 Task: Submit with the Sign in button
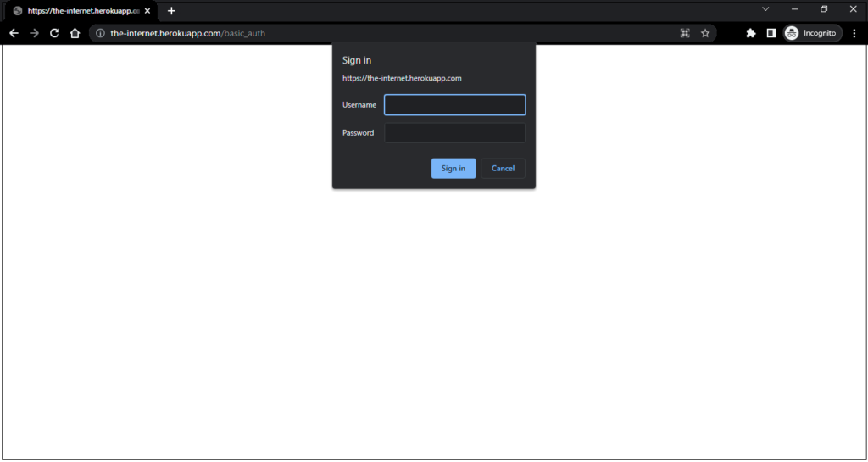point(453,168)
